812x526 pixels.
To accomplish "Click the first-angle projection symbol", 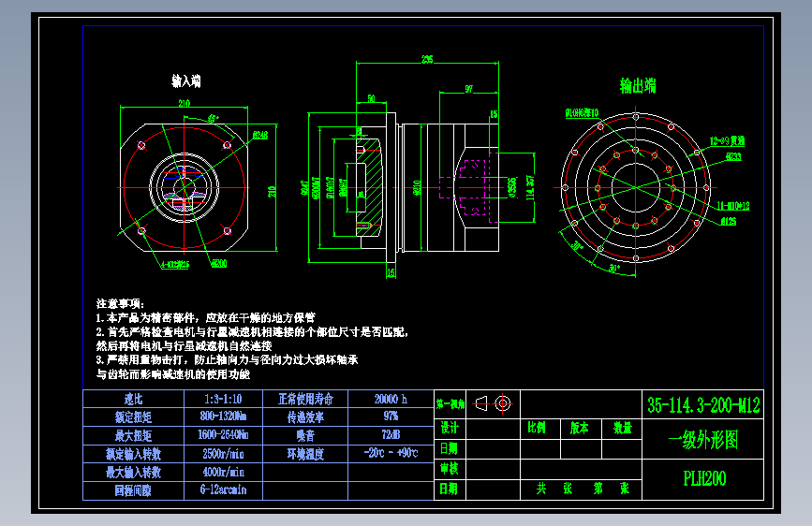I will 493,403.
